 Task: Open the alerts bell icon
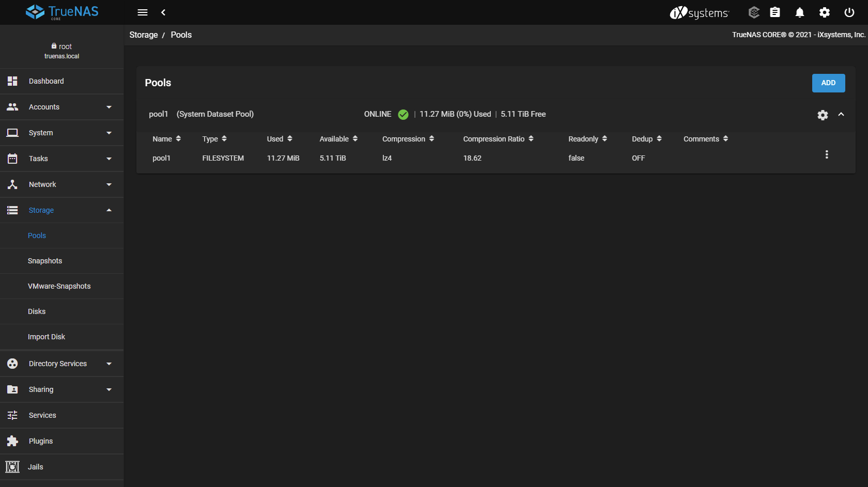800,12
